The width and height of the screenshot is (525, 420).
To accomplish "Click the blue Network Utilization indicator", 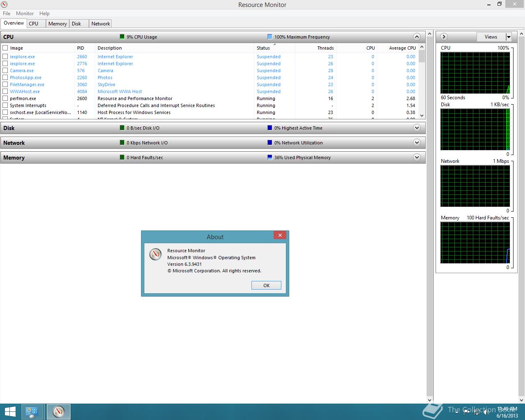I will (269, 143).
